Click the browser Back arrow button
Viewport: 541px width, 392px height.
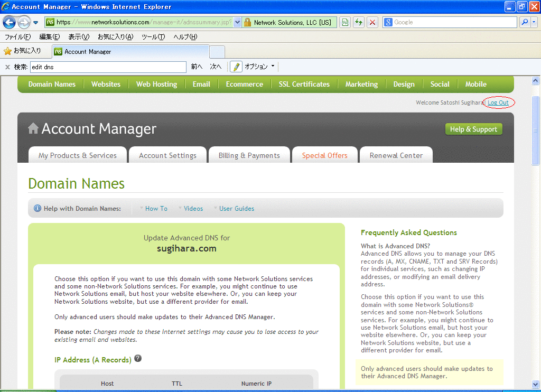(9, 22)
